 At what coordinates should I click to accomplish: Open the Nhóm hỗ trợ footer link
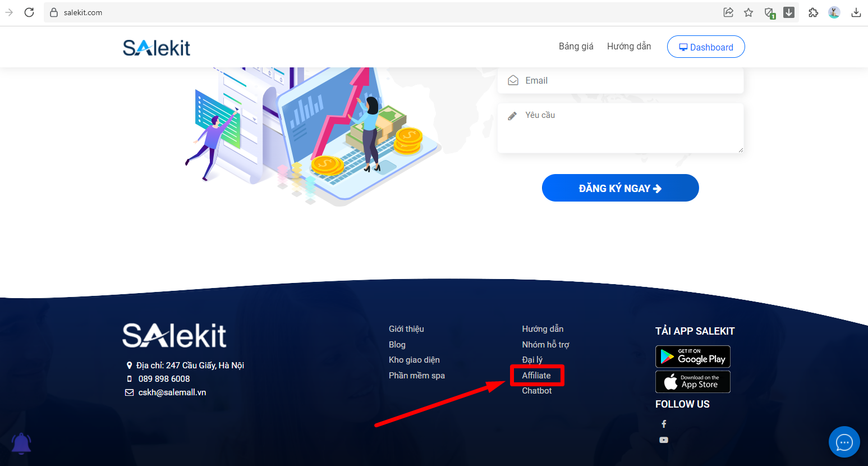545,345
